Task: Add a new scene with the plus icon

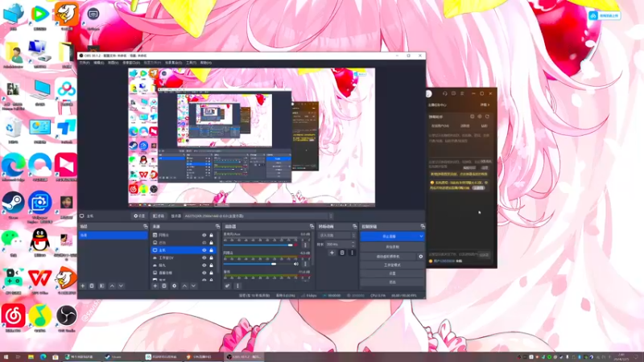Action: pos(83,286)
